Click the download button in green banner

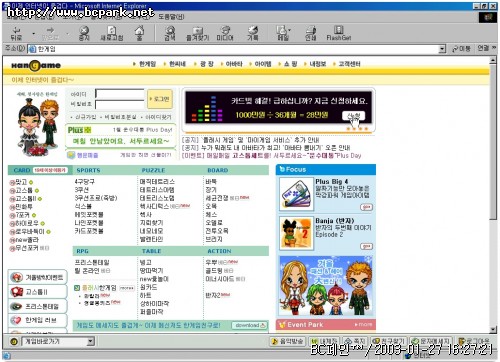[x=249, y=325]
